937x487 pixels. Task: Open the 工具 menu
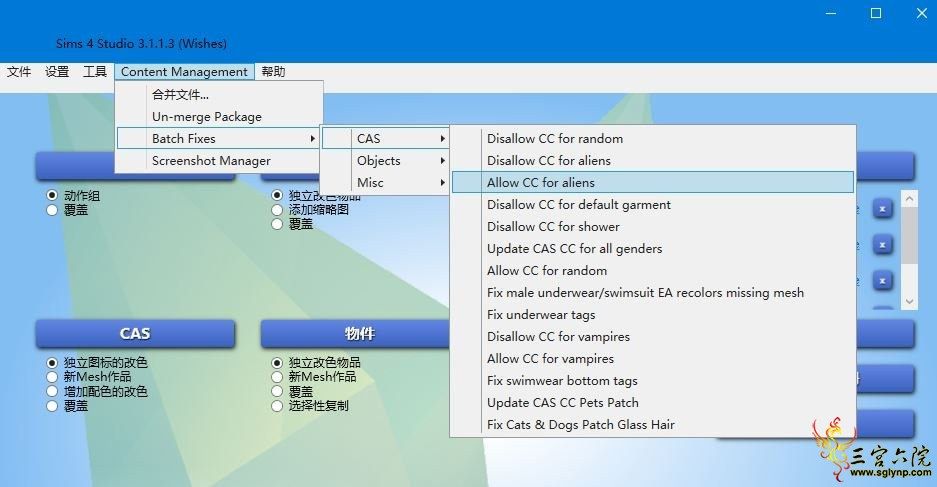pyautogui.click(x=95, y=72)
